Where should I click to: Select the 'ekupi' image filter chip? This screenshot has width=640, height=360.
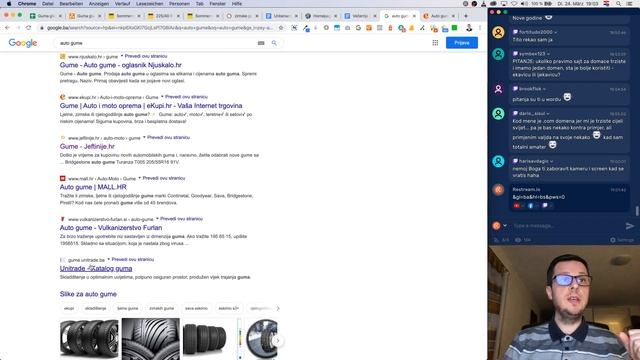[69, 309]
